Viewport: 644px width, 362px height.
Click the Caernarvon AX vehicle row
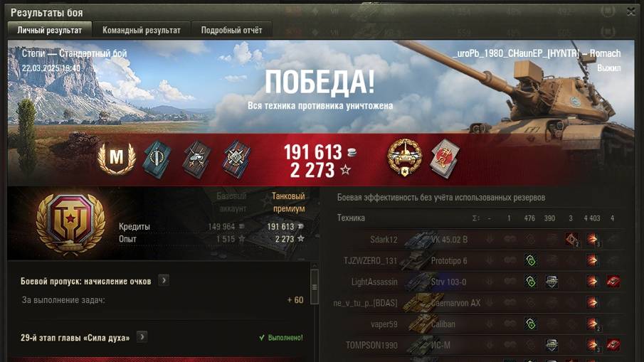coord(477,303)
